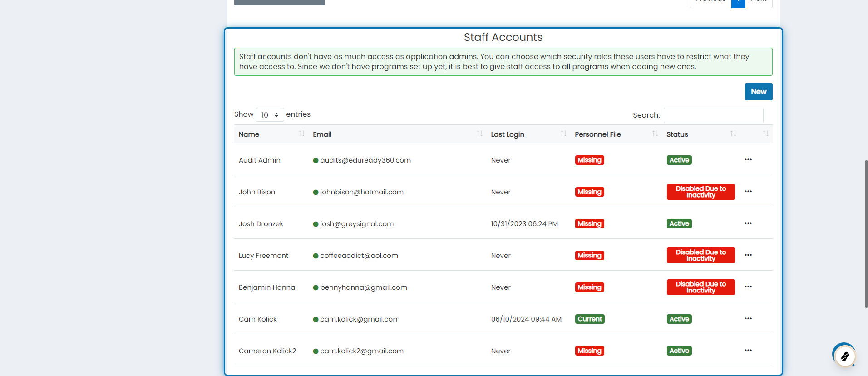868x376 pixels.
Task: Click Active status badge for Josh Dronzek
Action: [679, 223]
